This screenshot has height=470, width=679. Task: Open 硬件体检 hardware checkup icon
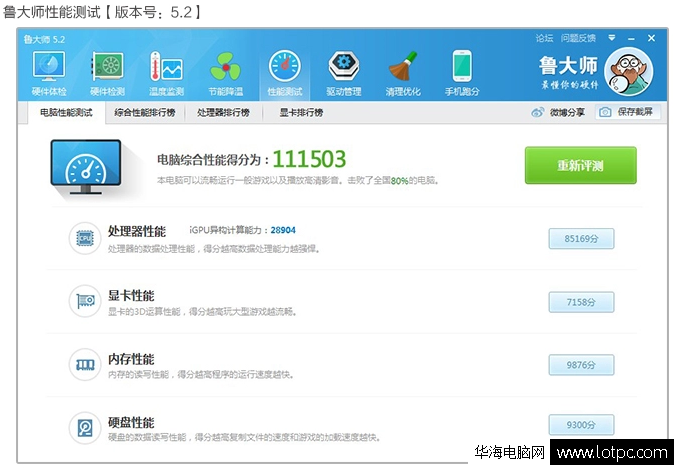49,66
